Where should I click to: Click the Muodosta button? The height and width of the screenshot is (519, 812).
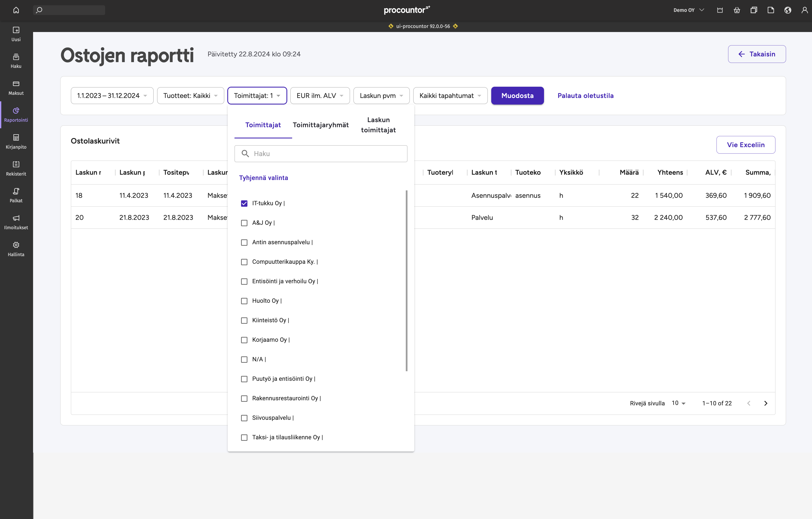517,96
